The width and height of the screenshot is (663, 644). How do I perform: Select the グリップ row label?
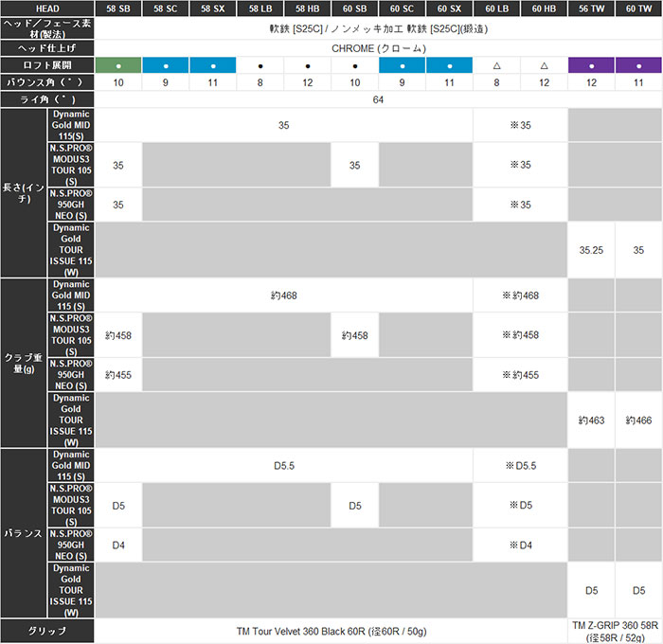coord(47,631)
